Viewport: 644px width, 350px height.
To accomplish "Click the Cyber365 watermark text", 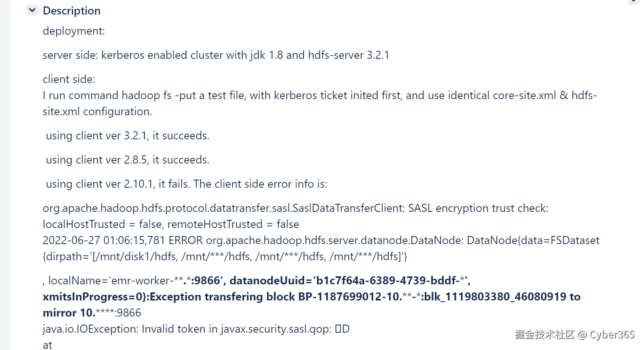I will coord(574,335).
